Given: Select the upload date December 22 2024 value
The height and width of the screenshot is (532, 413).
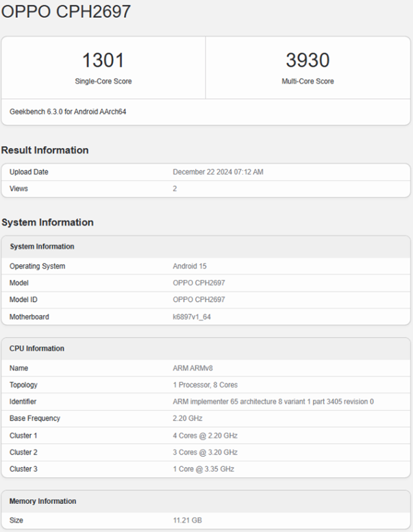Looking at the screenshot, I should pyautogui.click(x=218, y=172).
